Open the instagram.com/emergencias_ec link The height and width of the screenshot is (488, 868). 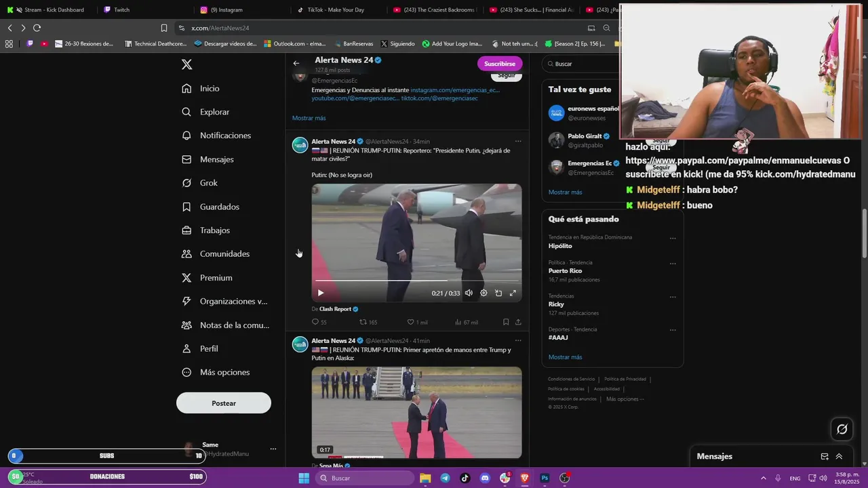point(455,89)
